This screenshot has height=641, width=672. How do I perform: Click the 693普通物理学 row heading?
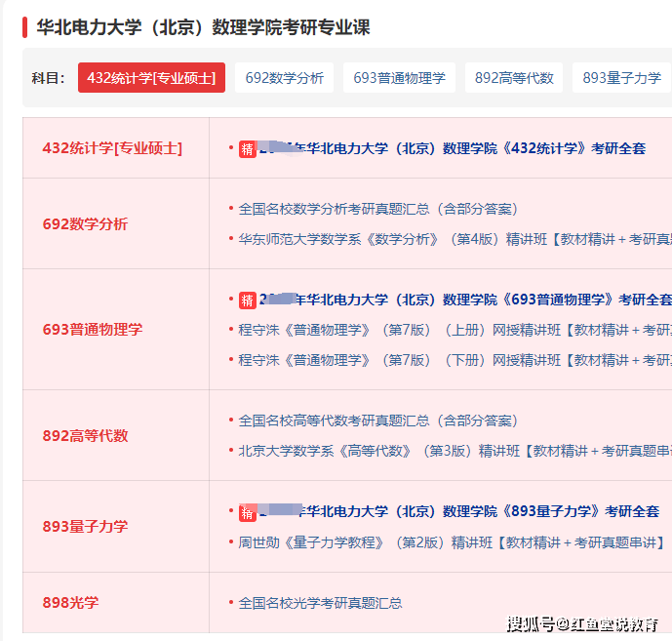click(92, 330)
